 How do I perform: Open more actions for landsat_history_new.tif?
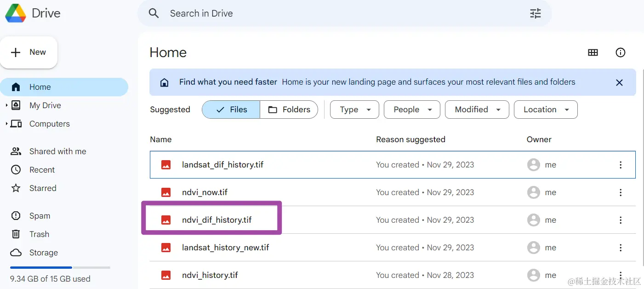(x=621, y=248)
